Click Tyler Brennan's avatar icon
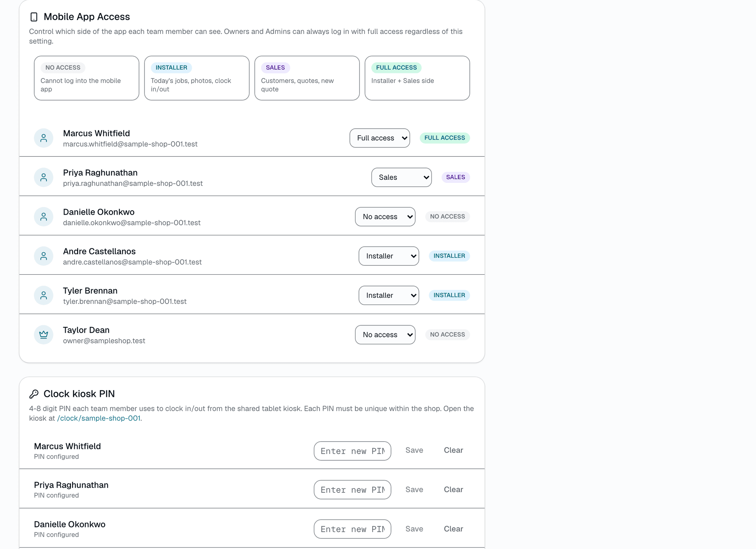This screenshot has width=756, height=549. point(44,295)
